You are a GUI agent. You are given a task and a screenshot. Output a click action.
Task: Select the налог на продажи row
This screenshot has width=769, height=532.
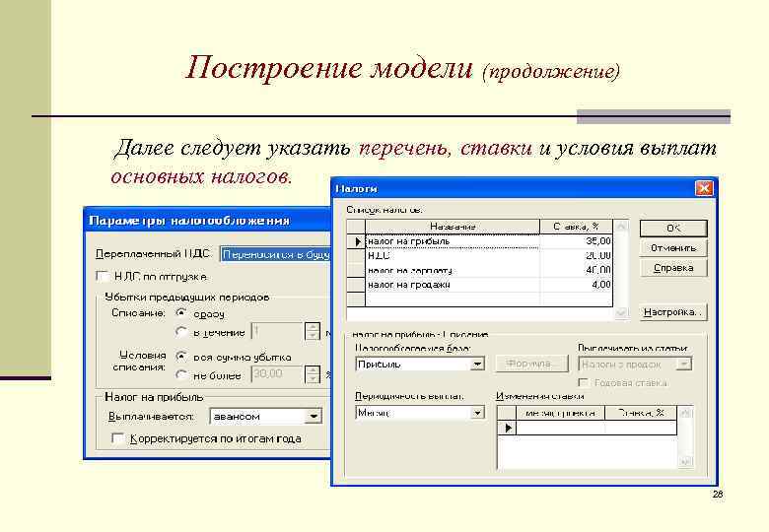click(453, 285)
